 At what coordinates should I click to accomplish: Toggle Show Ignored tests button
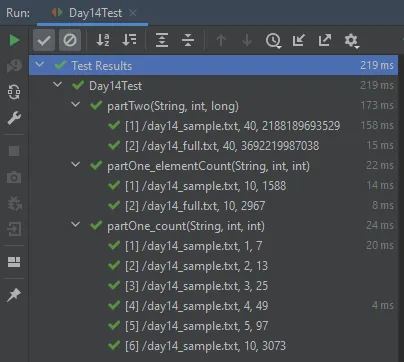[70, 40]
